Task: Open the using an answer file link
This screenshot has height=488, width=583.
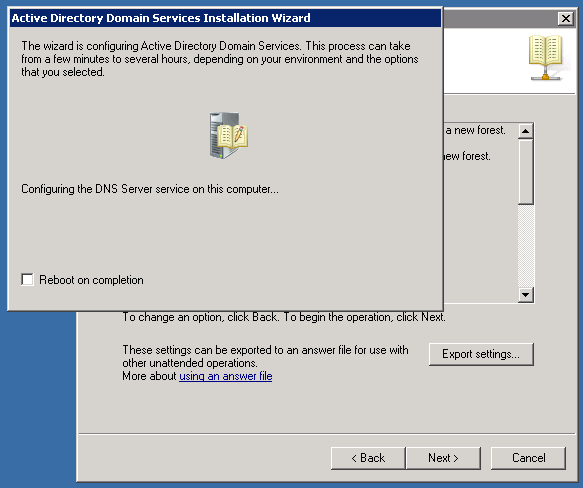Action: (226, 376)
